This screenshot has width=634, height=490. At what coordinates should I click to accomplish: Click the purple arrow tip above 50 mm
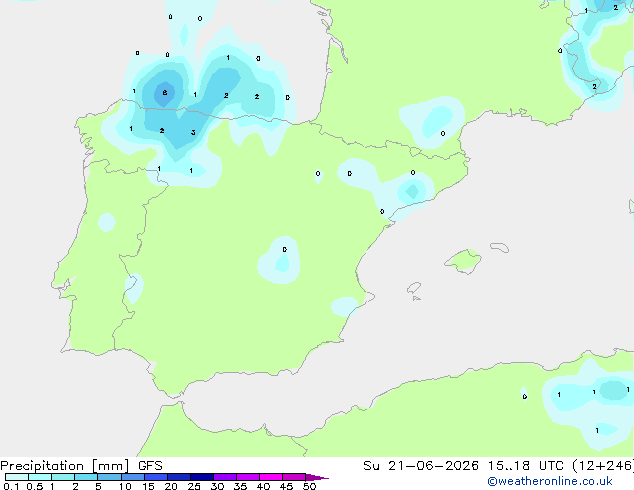[317, 477]
